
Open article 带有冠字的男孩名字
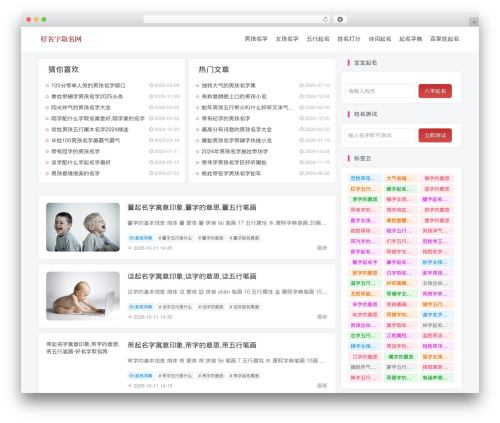click(x=75, y=152)
